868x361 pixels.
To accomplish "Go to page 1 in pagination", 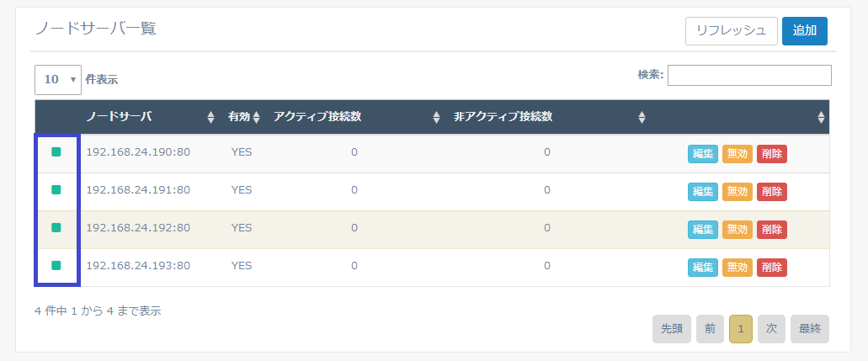I will 741,329.
